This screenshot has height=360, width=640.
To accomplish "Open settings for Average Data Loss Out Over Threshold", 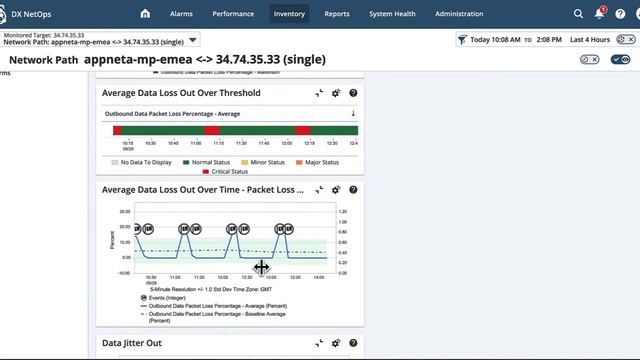I will click(x=336, y=93).
